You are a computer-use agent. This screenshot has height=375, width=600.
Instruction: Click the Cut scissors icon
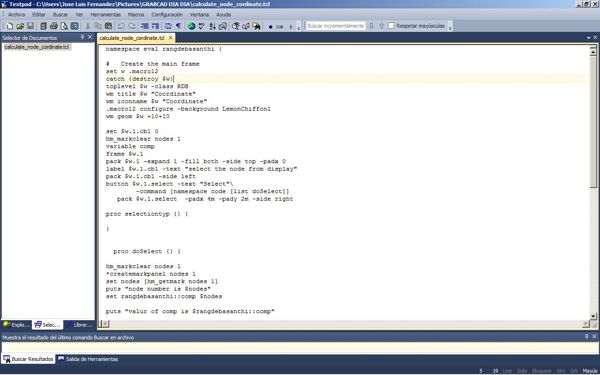pos(88,26)
